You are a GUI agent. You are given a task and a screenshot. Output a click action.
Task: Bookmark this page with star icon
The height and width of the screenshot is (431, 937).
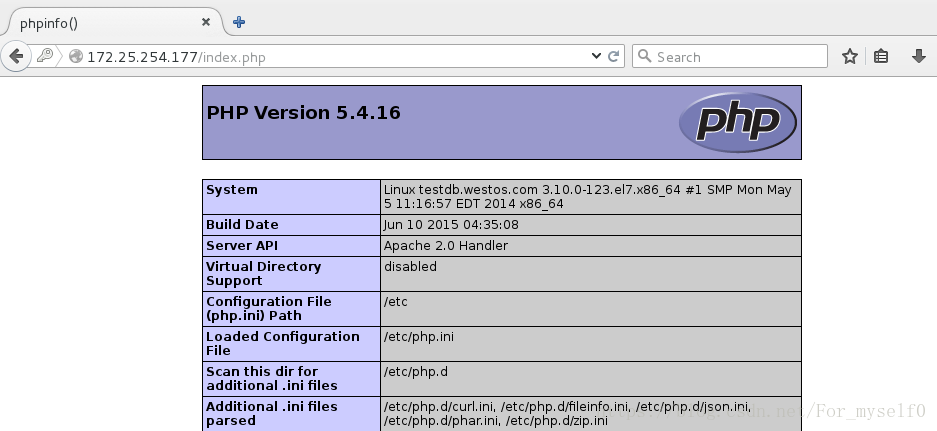coord(850,56)
